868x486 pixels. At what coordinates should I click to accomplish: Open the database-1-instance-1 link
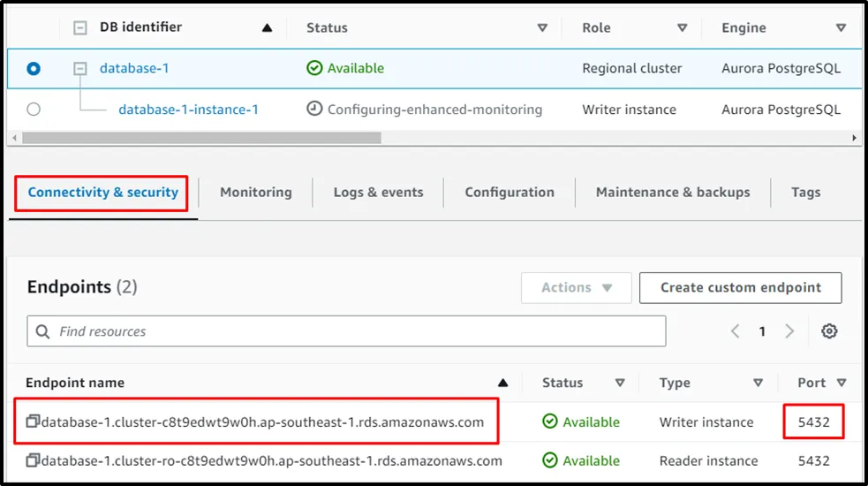tap(188, 110)
